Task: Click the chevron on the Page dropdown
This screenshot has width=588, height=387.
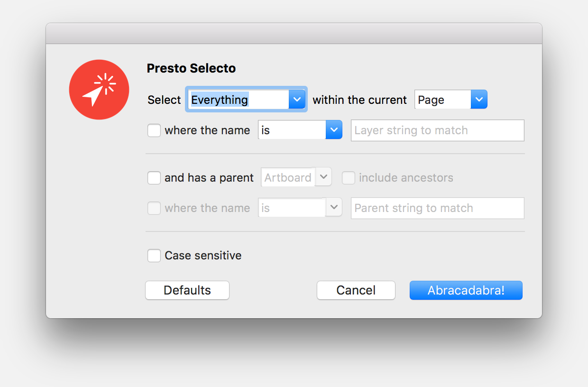Action: point(479,99)
